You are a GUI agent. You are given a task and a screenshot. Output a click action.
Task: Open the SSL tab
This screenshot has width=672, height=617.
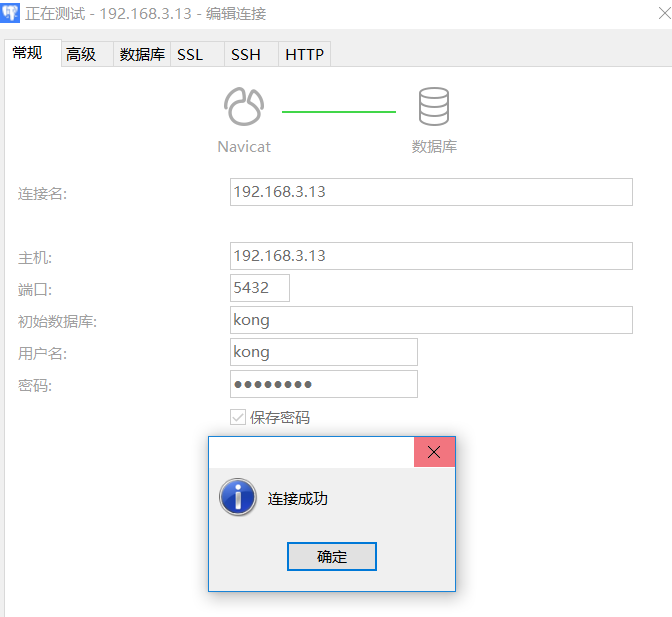click(197, 54)
